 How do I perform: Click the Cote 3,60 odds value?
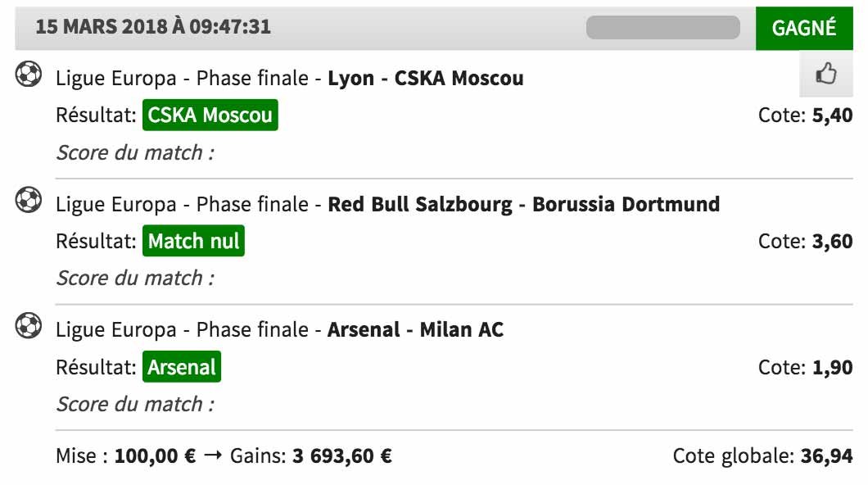tap(832, 241)
